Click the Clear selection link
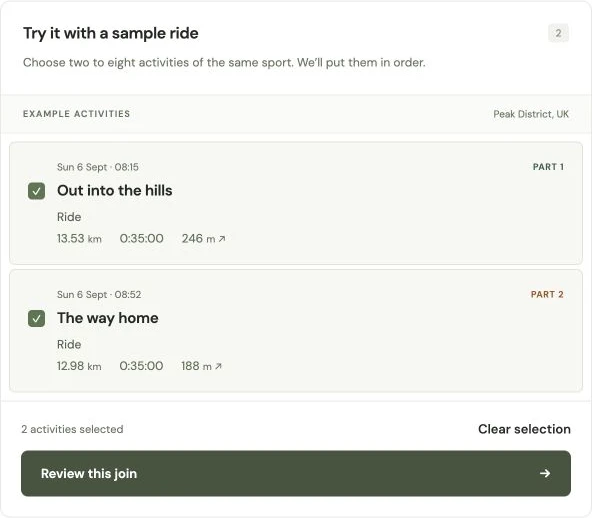592x518 pixels. [x=524, y=429]
